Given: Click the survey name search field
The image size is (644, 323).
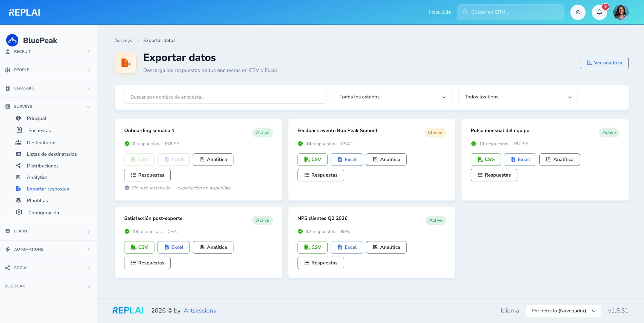Looking at the screenshot, I should tap(225, 97).
